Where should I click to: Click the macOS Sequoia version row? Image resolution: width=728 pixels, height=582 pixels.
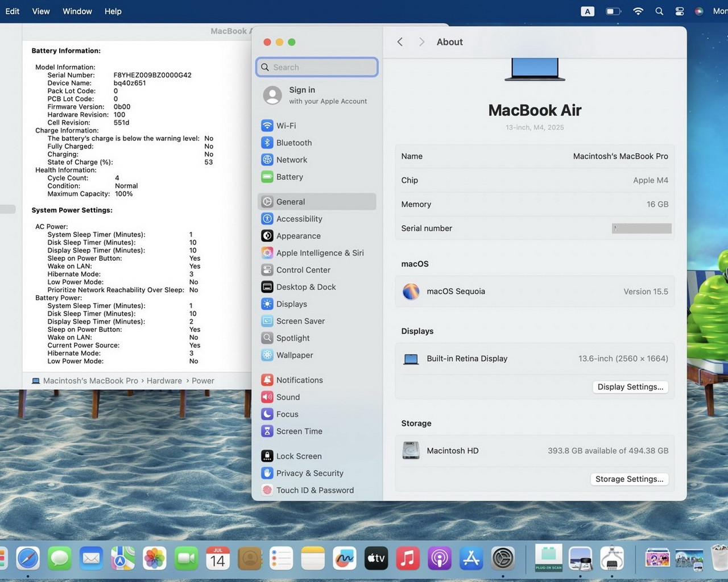[x=535, y=292]
